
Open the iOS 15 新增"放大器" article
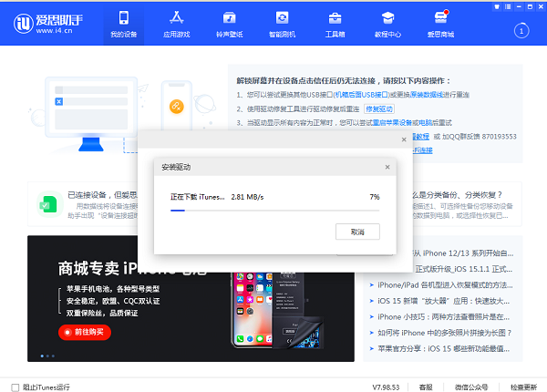point(444,300)
